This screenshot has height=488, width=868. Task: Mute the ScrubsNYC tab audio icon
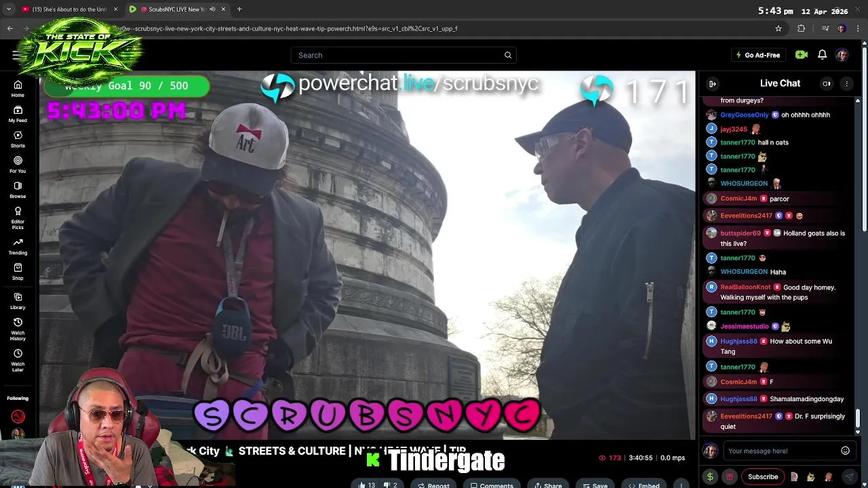click(212, 9)
